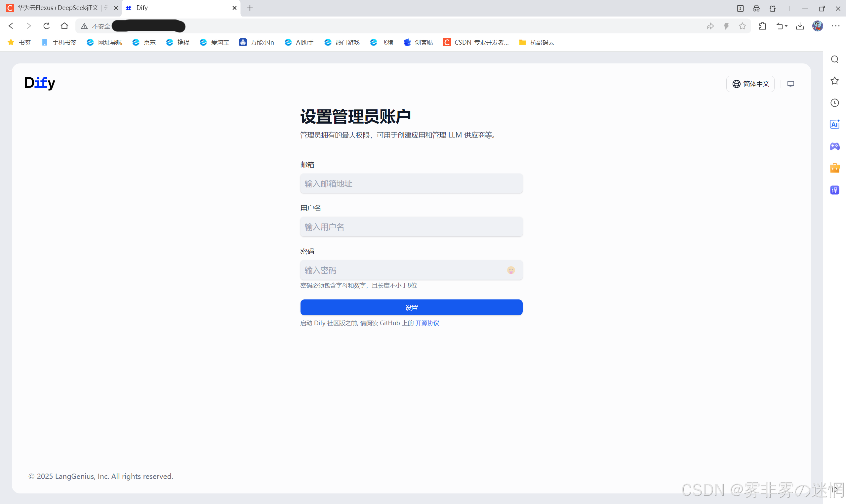Open the 开源协议 license link

(427, 323)
